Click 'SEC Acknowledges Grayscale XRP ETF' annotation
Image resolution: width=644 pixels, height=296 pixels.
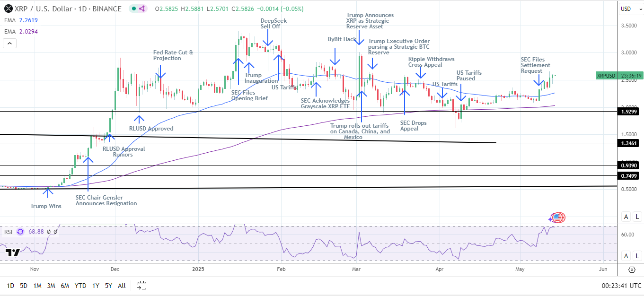[326, 104]
